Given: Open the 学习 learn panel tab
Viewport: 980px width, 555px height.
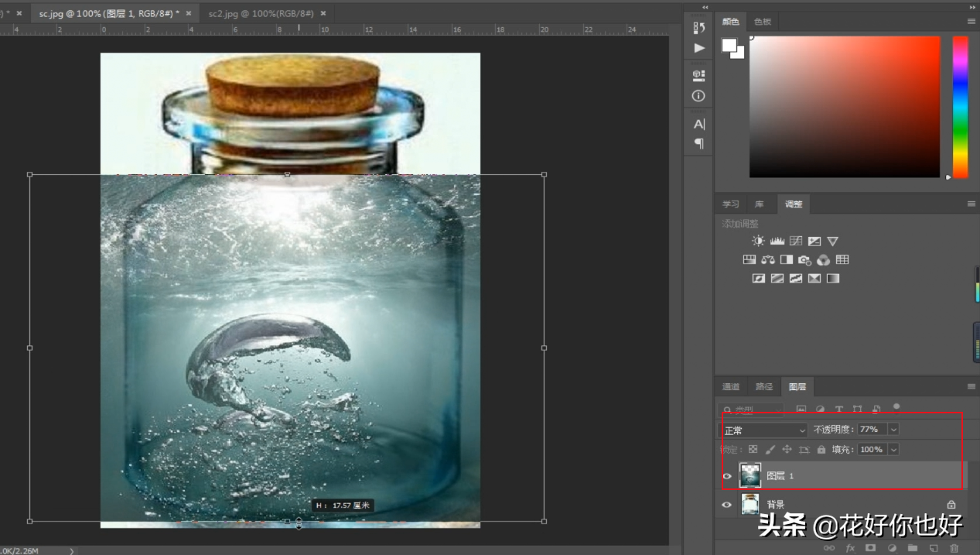Looking at the screenshot, I should pos(731,204).
